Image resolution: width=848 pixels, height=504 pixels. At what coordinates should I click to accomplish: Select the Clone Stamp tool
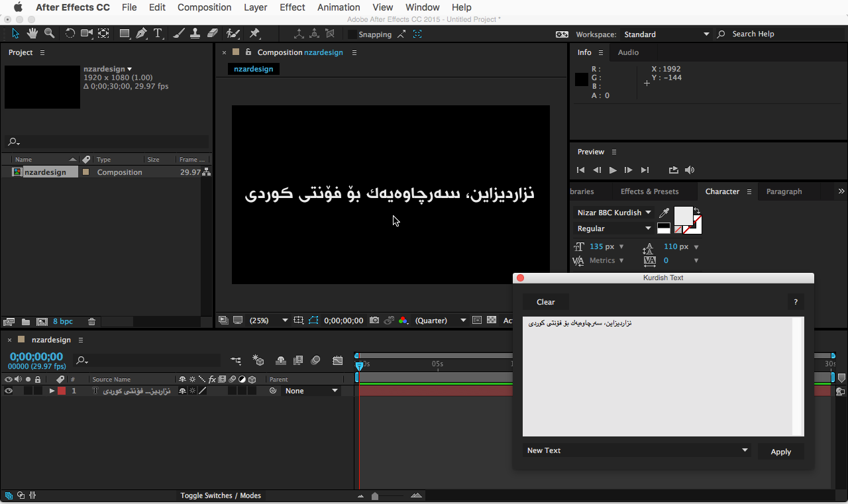[195, 33]
